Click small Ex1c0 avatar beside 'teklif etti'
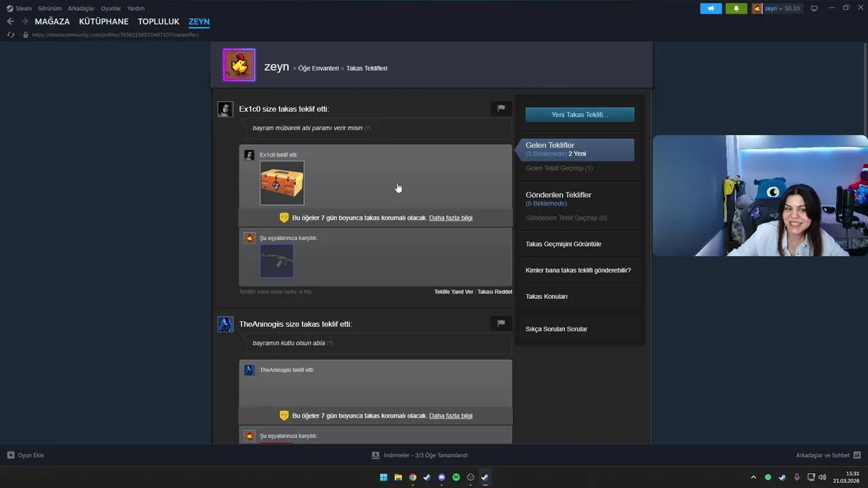The image size is (868, 488). (x=250, y=155)
